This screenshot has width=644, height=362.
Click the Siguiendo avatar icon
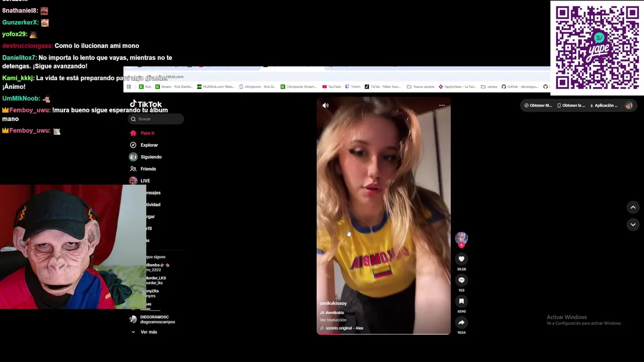tap(133, 157)
